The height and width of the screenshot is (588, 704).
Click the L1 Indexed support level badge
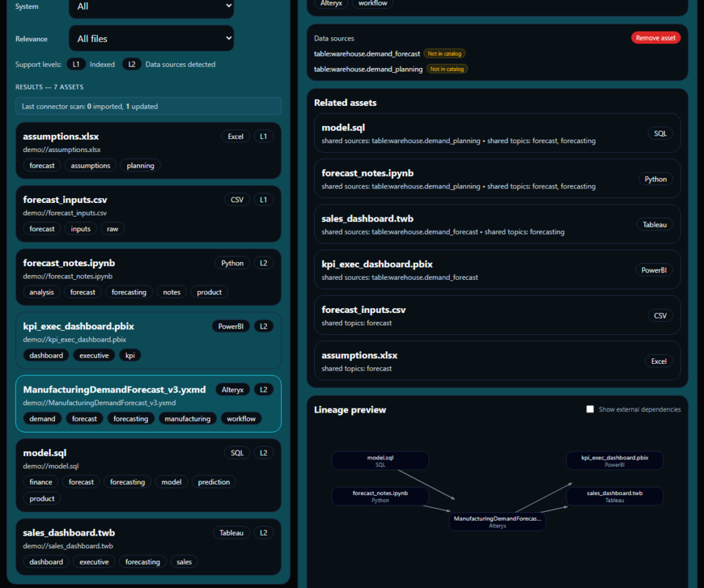[x=76, y=64]
